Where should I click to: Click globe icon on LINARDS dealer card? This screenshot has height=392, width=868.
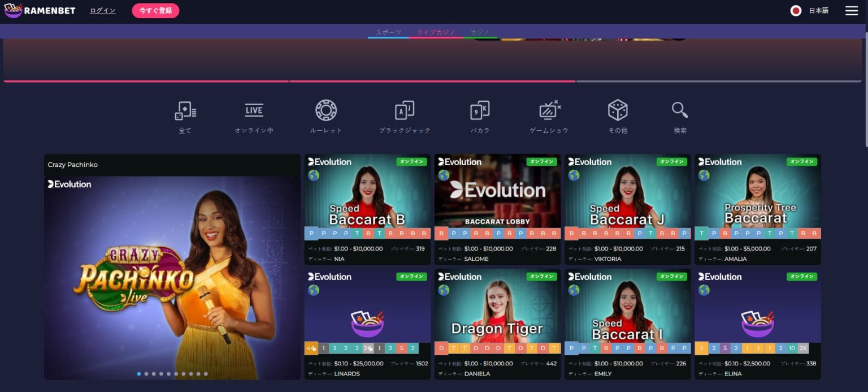click(x=314, y=290)
